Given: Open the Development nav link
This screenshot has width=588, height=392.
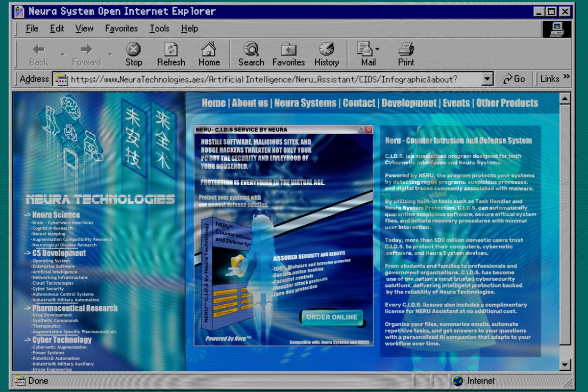Looking at the screenshot, I should click(409, 103).
